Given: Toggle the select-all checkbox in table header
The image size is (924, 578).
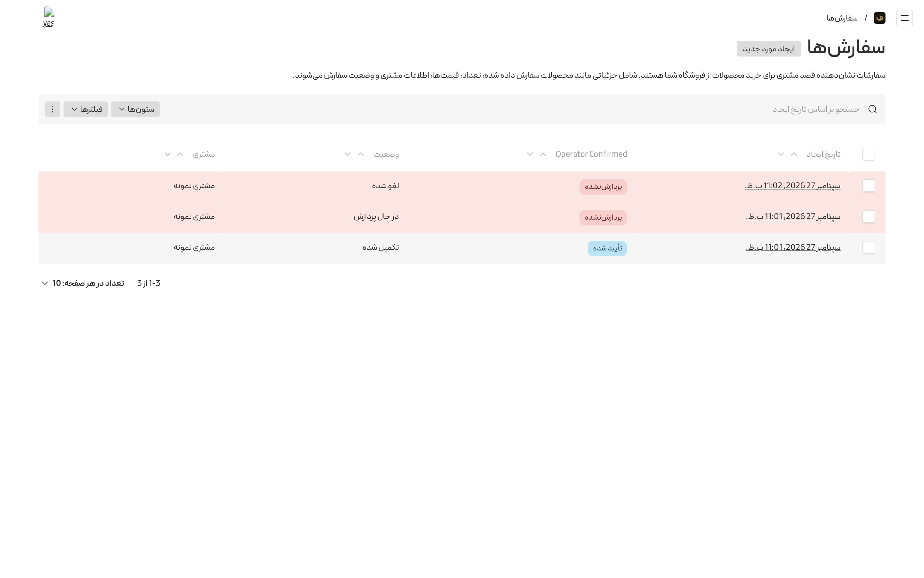Looking at the screenshot, I should point(868,154).
